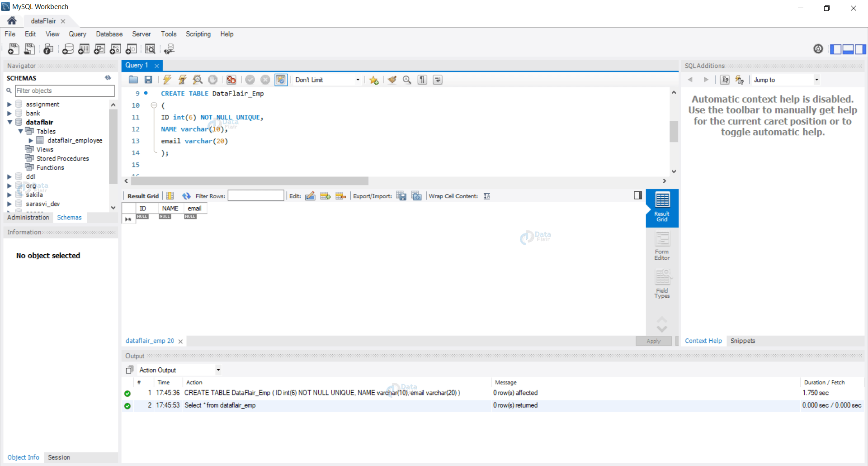Execute statement under cursor icon
The width and height of the screenshot is (868, 466).
(183, 80)
